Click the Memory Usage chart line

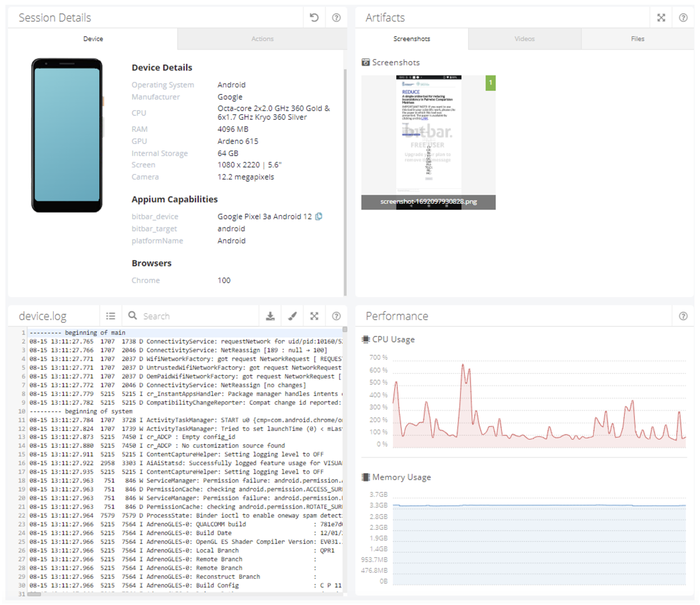coord(539,505)
